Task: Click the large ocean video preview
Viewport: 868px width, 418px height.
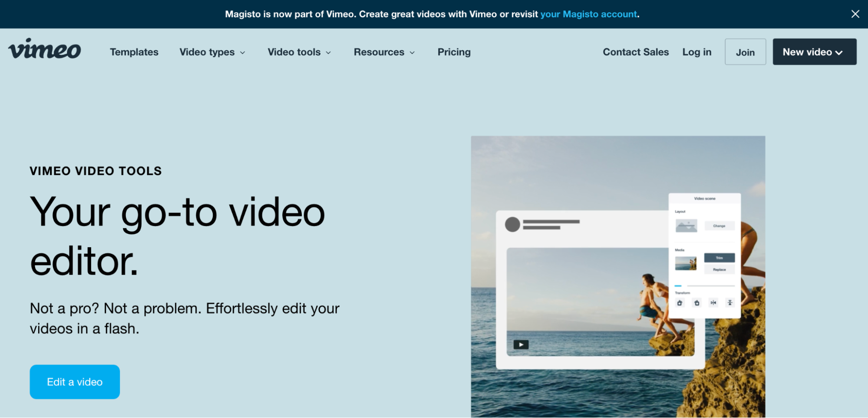Action: pos(601,302)
